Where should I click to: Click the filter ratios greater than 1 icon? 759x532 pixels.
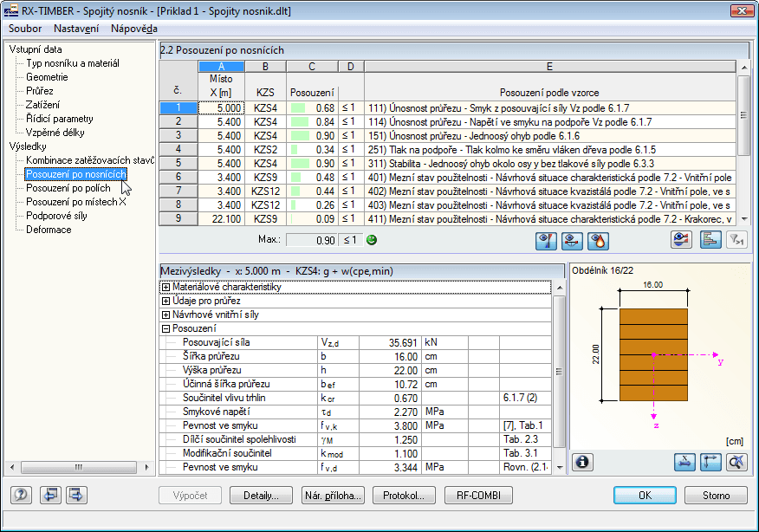point(736,240)
